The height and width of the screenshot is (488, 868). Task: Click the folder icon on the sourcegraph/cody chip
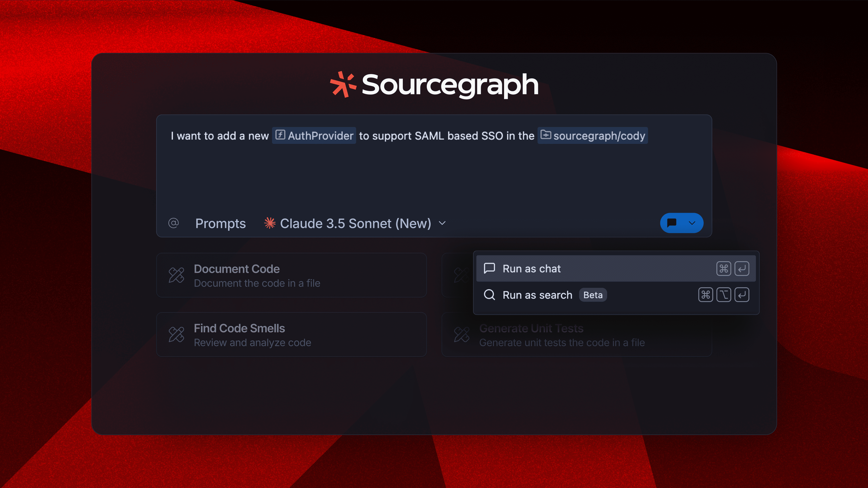point(545,135)
